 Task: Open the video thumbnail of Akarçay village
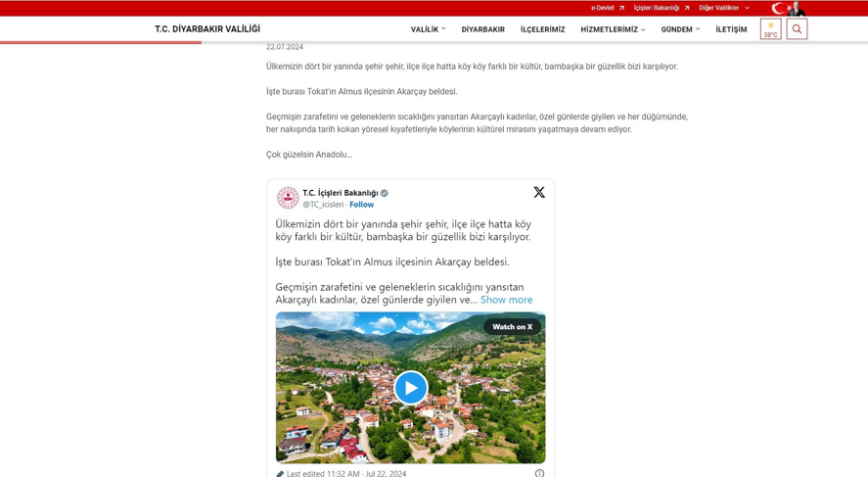pos(411,388)
